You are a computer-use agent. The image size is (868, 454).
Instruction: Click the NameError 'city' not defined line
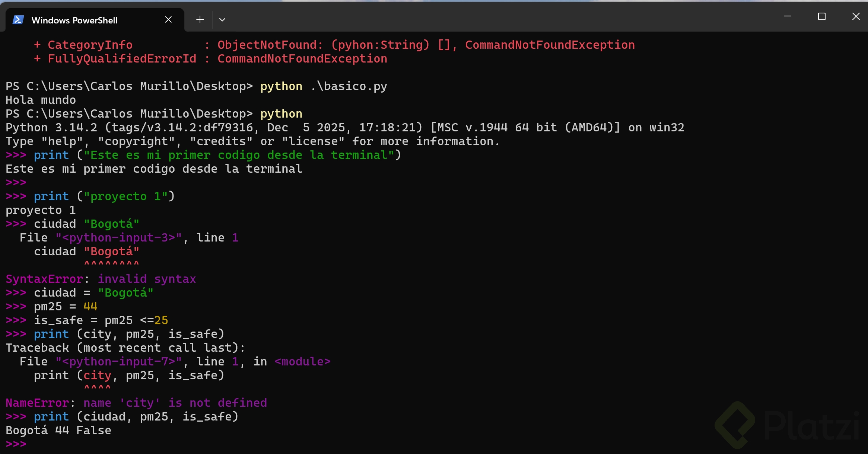(x=136, y=403)
